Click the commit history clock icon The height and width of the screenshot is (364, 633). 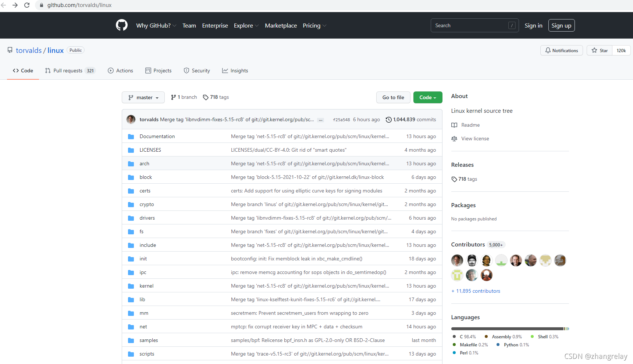(x=388, y=119)
